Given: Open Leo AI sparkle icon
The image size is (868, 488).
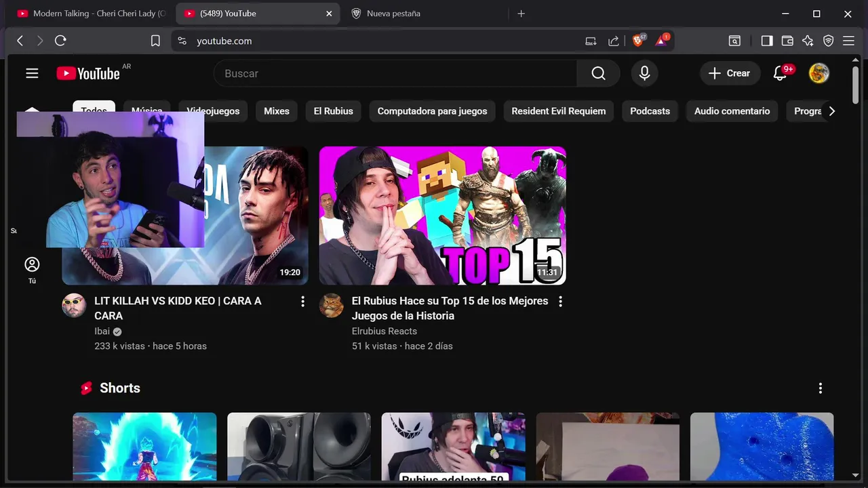Looking at the screenshot, I should 808,41.
